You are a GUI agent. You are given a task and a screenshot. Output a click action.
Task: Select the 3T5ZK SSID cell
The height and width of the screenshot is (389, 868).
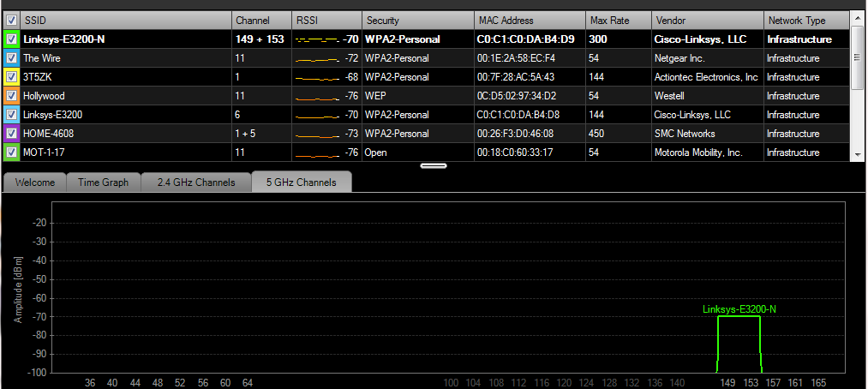[126, 77]
